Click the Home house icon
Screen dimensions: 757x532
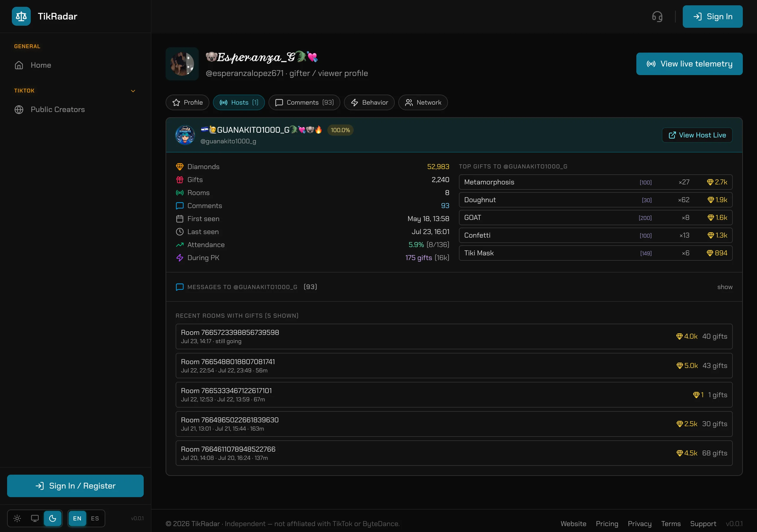click(x=19, y=65)
